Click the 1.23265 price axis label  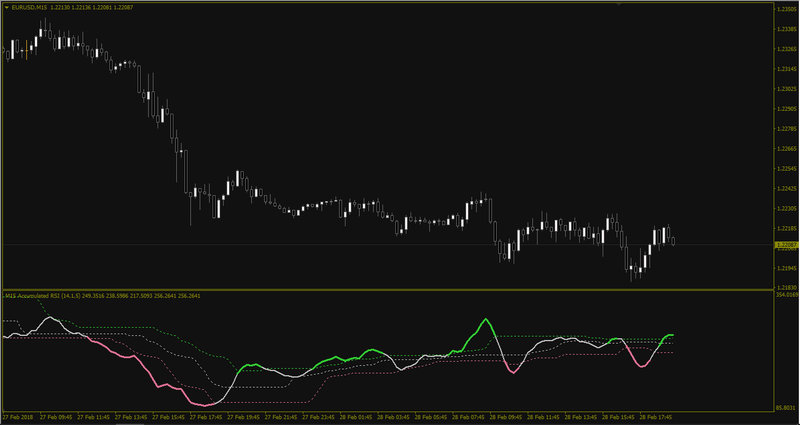(786, 49)
